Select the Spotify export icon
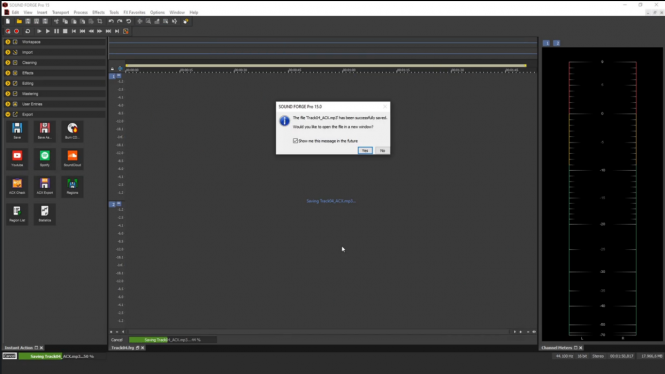Image resolution: width=665 pixels, height=374 pixels. [x=45, y=158]
